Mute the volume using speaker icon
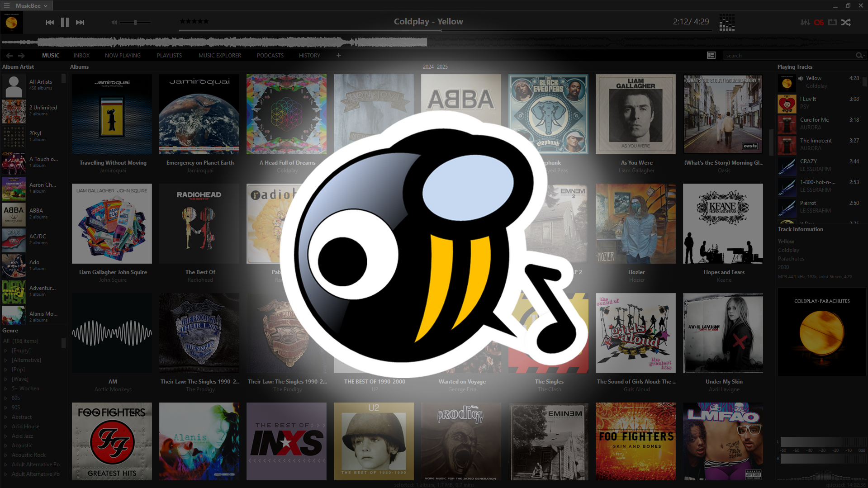 [114, 22]
